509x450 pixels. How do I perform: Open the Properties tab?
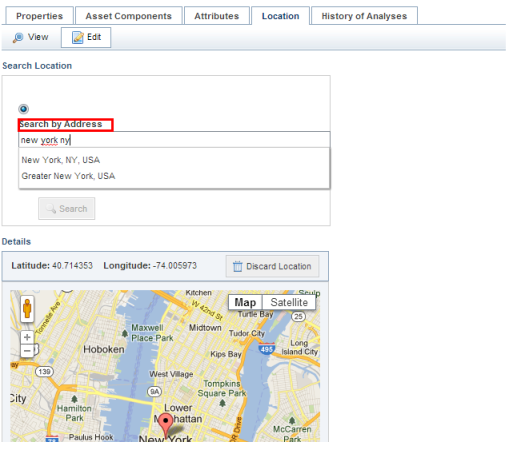point(39,16)
